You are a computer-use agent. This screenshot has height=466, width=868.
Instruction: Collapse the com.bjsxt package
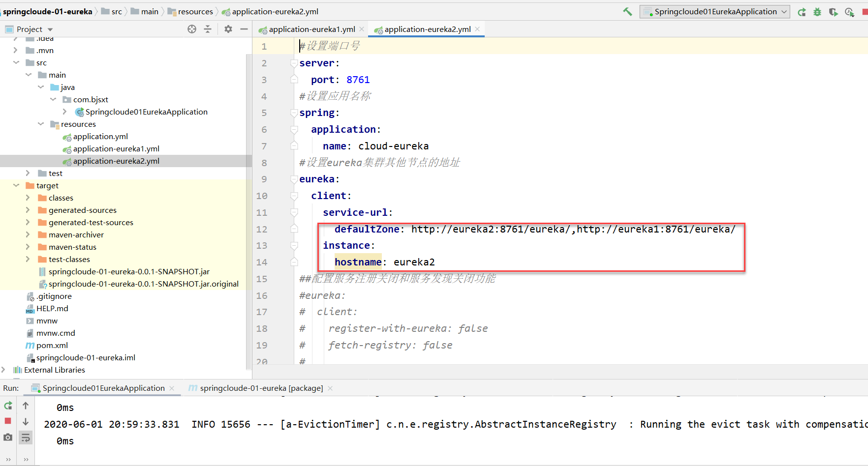click(x=53, y=99)
